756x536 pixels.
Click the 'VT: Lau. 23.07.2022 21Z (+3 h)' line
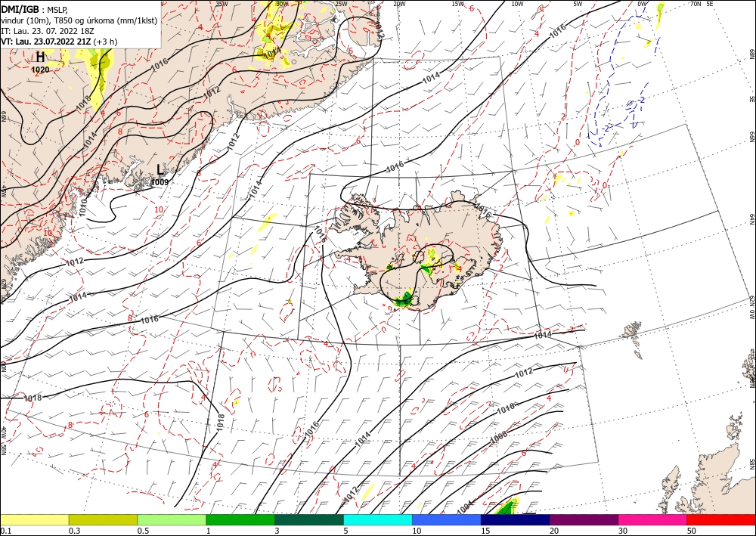coord(59,42)
